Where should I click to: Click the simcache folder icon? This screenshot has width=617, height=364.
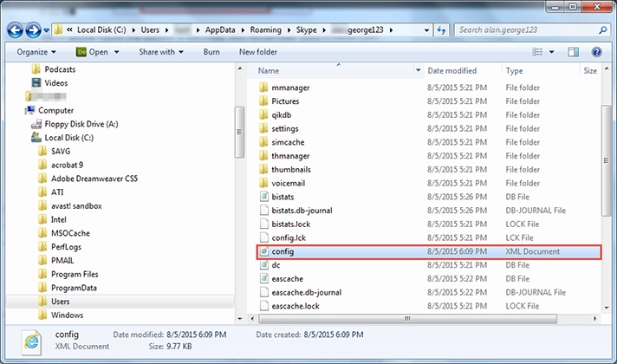(263, 142)
